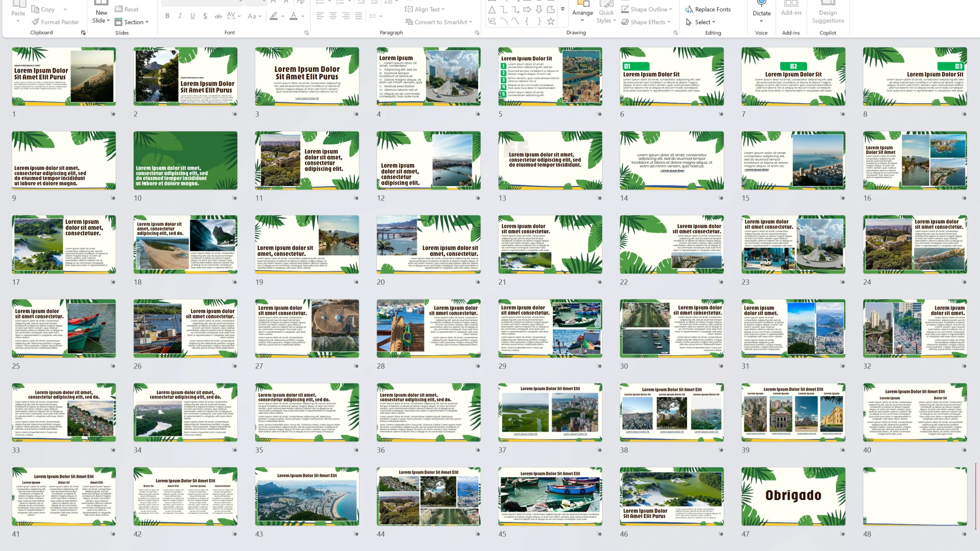The height and width of the screenshot is (551, 980).
Task: Expand the shapes gallery More arrow
Action: click(563, 9)
